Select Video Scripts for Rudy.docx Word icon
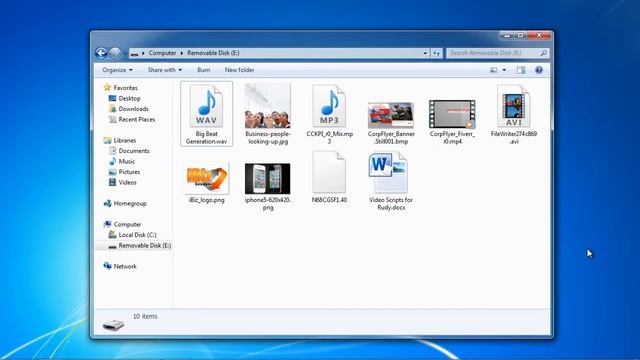The width and height of the screenshot is (640, 360). coord(388,172)
